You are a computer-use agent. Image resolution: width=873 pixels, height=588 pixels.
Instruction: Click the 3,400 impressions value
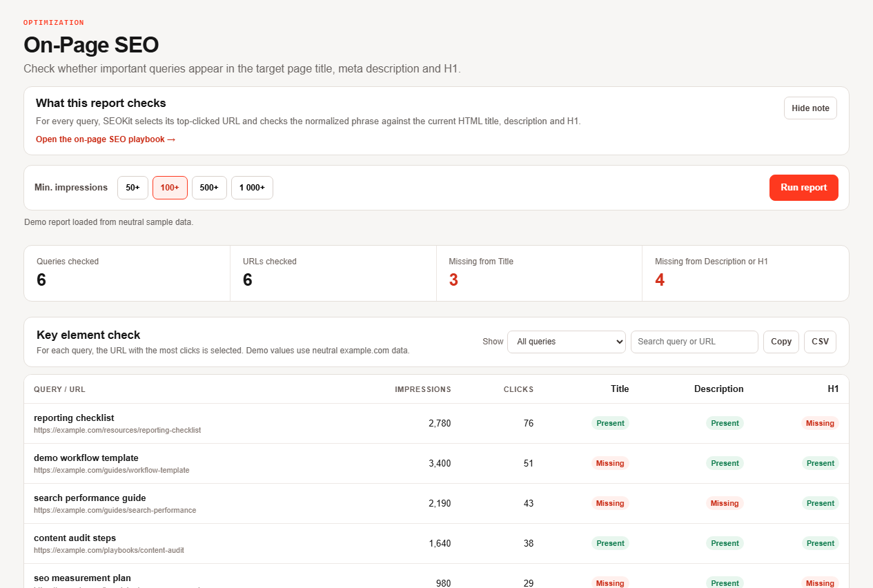coord(440,463)
